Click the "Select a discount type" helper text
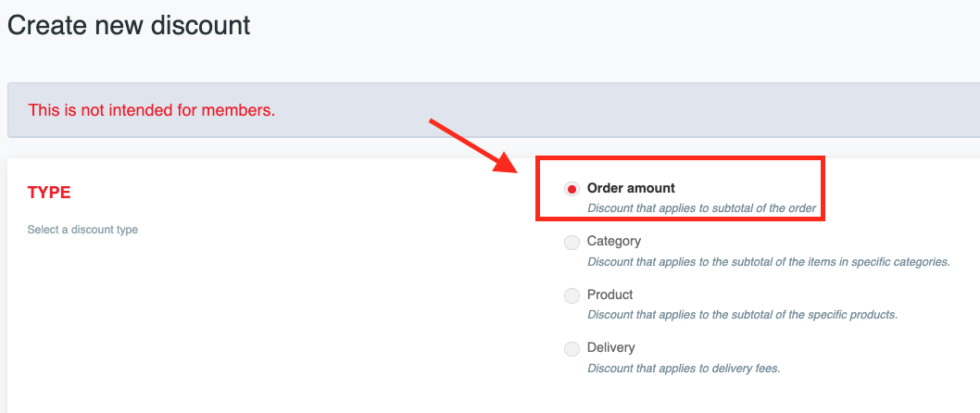980x413 pixels. click(x=82, y=229)
